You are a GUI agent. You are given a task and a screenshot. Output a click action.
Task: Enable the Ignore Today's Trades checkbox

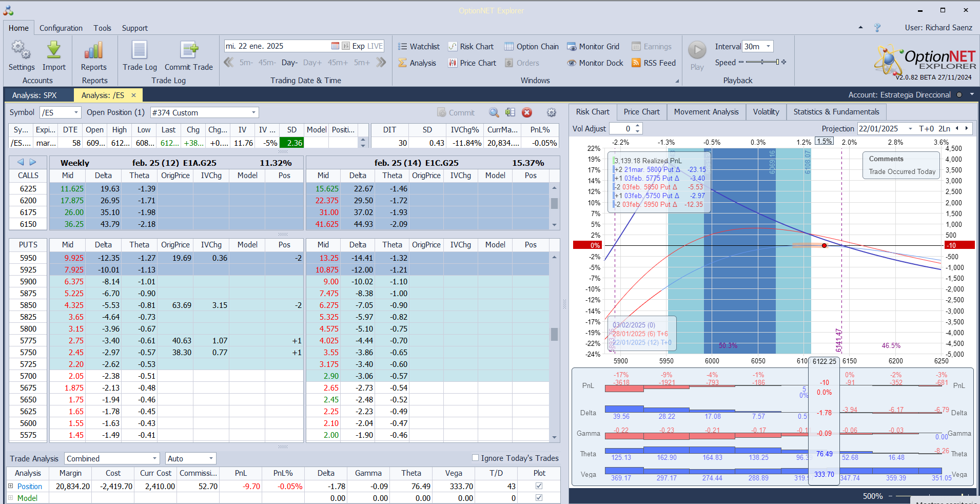(x=475, y=458)
